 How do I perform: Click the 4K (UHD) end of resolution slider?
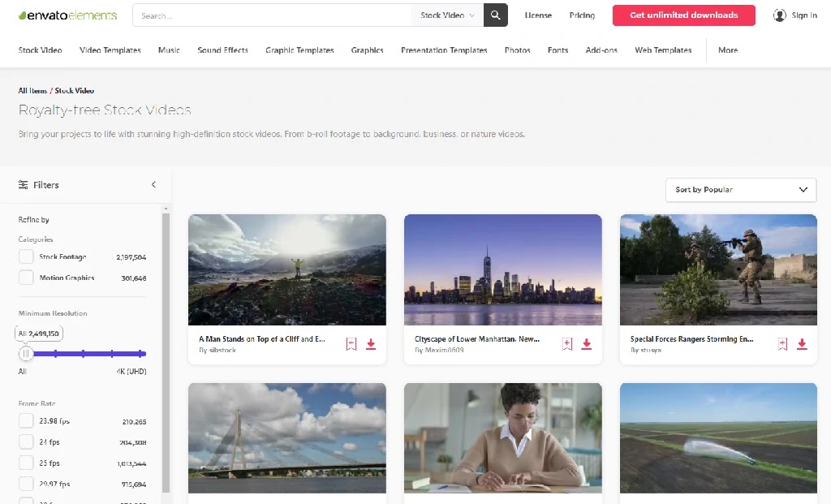[140, 354]
